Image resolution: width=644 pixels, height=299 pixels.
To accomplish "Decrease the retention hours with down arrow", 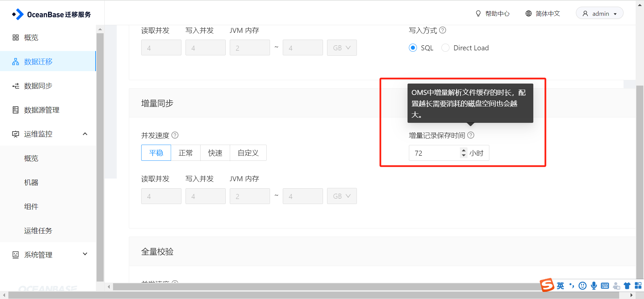I will coord(464,156).
